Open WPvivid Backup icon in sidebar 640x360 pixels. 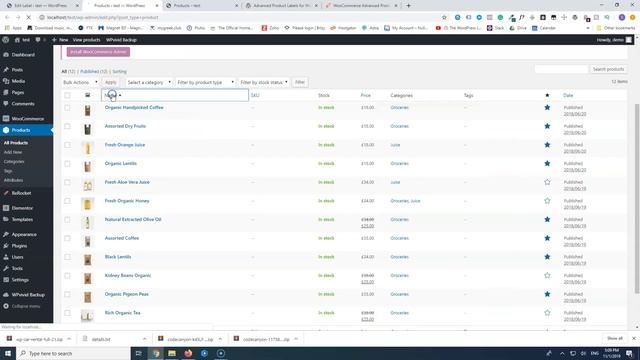(6, 295)
